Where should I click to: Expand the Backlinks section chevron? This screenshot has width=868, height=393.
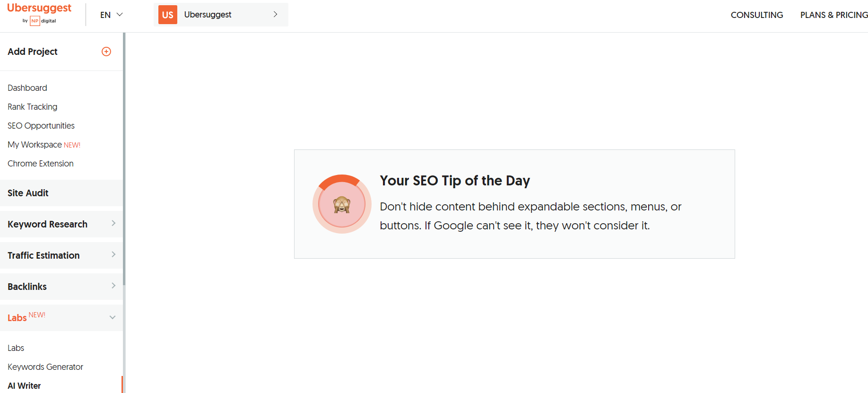tap(113, 286)
